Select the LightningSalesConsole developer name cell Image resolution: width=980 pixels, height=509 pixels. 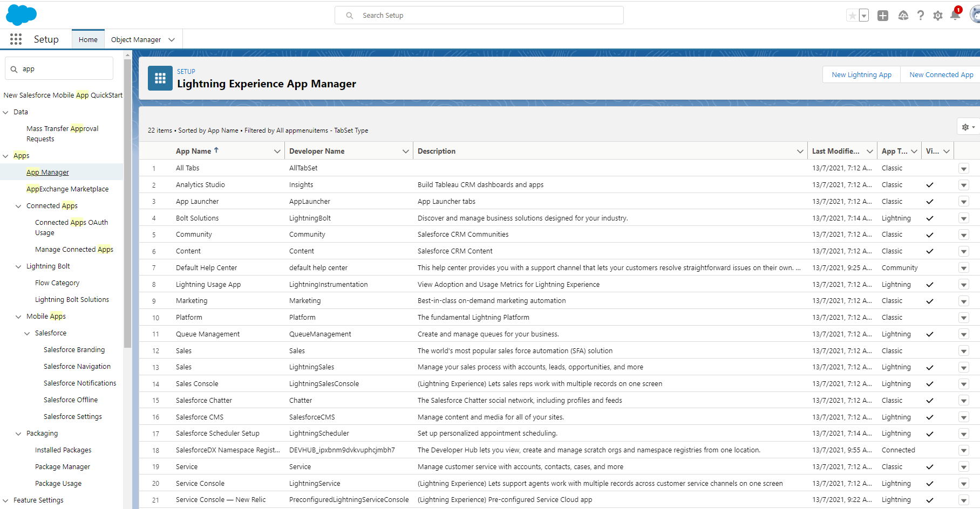click(x=324, y=384)
